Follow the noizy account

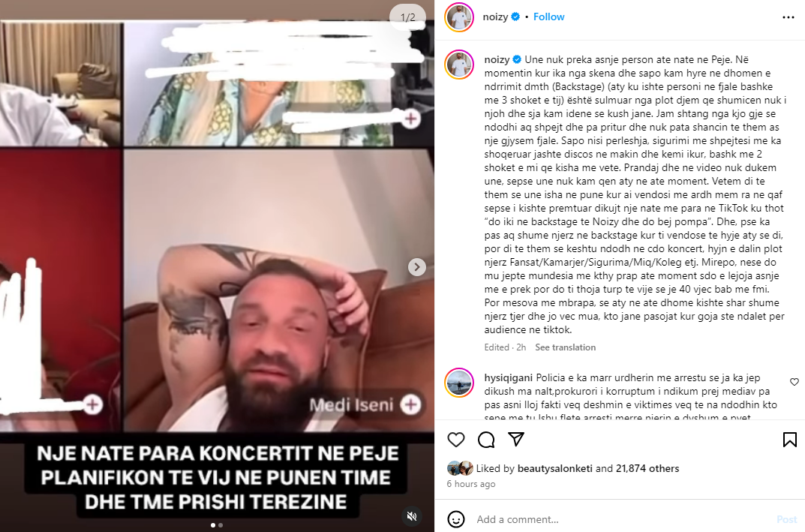[x=548, y=17]
